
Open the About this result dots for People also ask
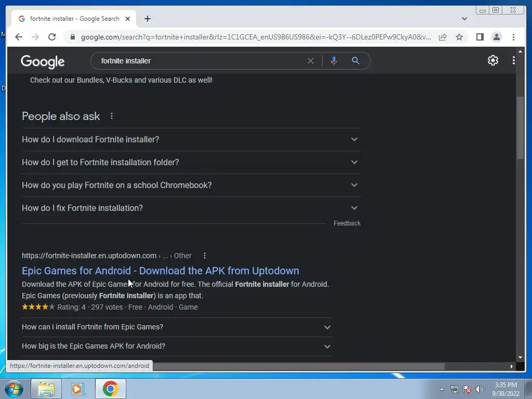pyautogui.click(x=112, y=116)
